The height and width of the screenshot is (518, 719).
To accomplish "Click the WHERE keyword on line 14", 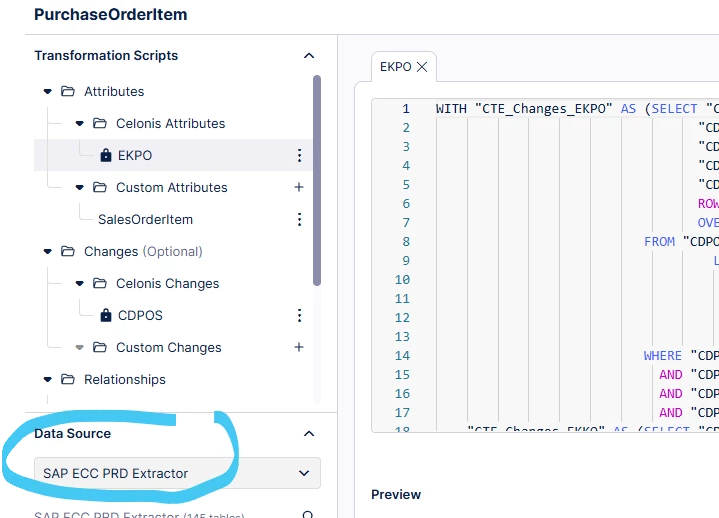I will [x=663, y=356].
